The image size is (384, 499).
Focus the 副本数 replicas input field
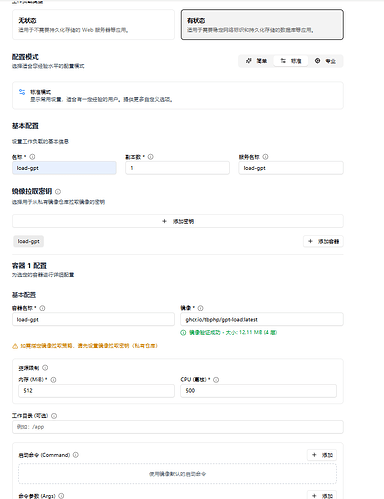tap(177, 168)
